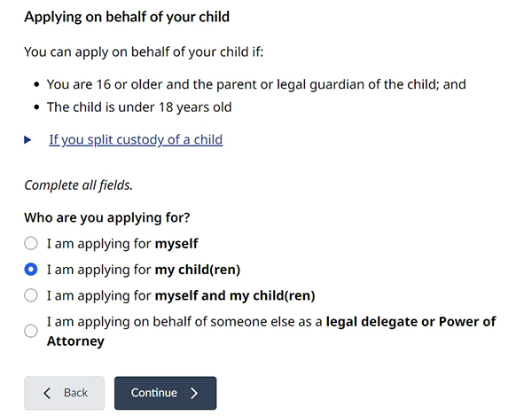Viewport: 532px width, 416px height.
Task: Click the 'I am applying for my child(ren)' label
Action: tap(144, 270)
